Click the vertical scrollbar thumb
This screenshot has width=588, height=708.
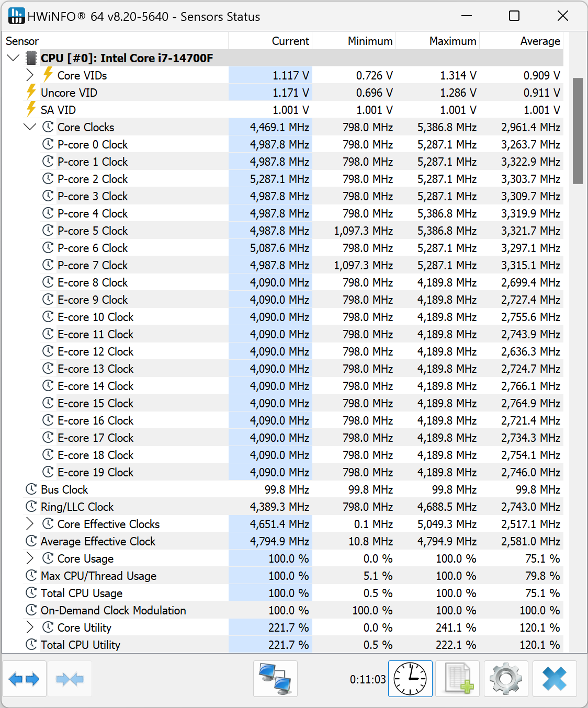[x=578, y=131]
